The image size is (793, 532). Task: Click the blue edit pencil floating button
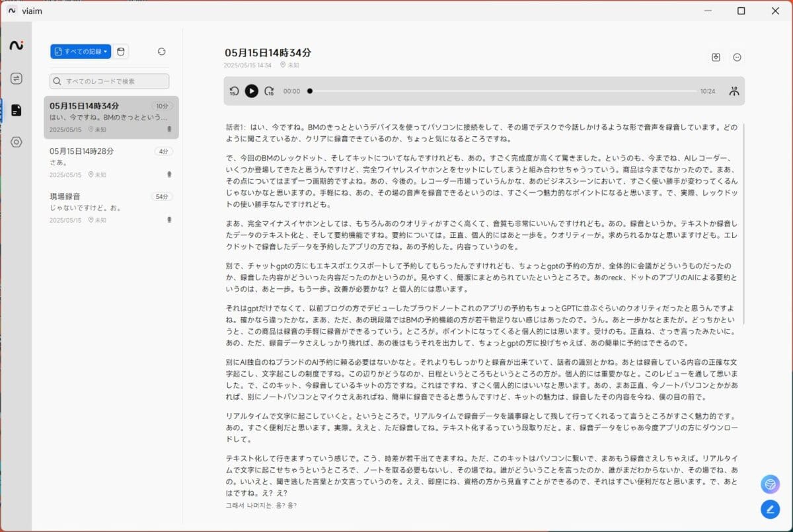point(769,509)
